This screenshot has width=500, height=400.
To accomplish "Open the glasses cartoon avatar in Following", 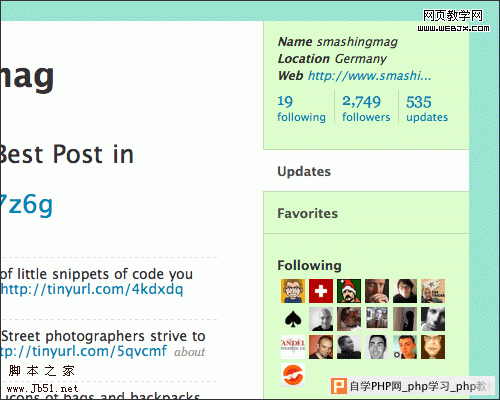I will click(293, 291).
